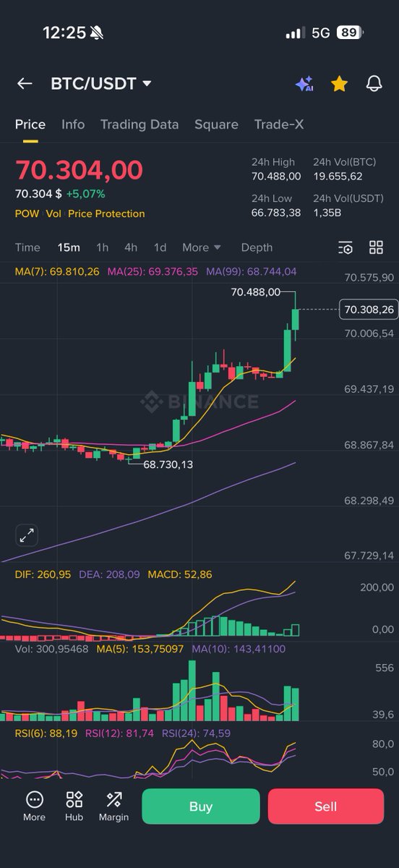The image size is (399, 868).
Task: Select the 1d interval
Action: [160, 247]
